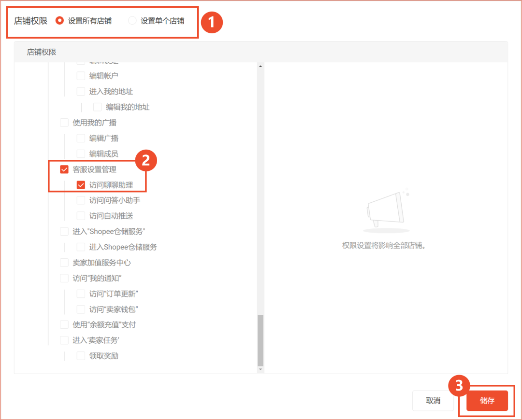Disable the 访问聊聊助理 permission
522x420 pixels.
click(81, 185)
